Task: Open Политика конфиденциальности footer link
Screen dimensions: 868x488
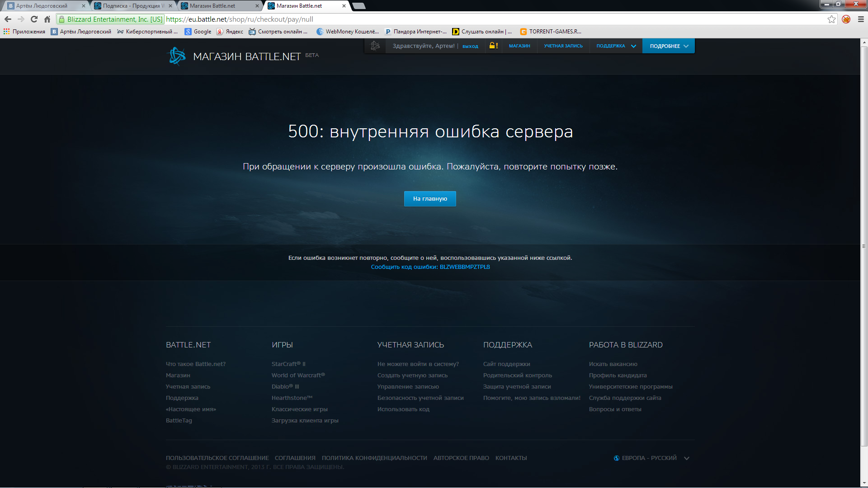Action: tap(374, 458)
